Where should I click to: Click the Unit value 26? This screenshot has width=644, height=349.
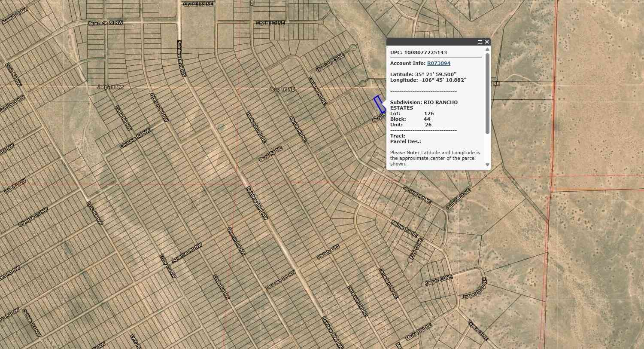(428, 125)
